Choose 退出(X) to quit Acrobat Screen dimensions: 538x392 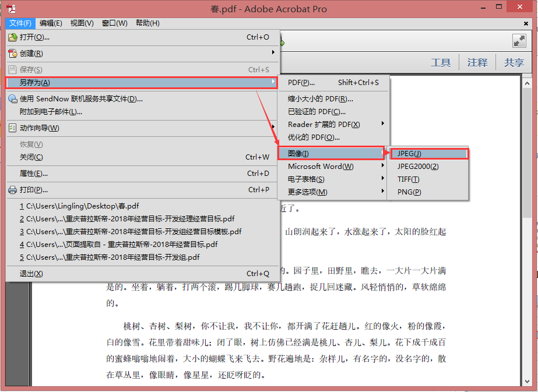pyautogui.click(x=143, y=274)
